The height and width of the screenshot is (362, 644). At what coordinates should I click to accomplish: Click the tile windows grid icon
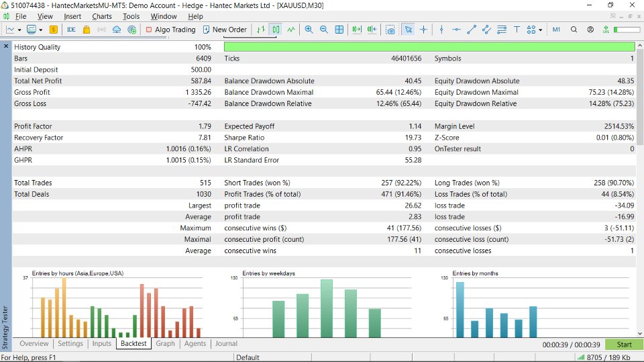(339, 30)
